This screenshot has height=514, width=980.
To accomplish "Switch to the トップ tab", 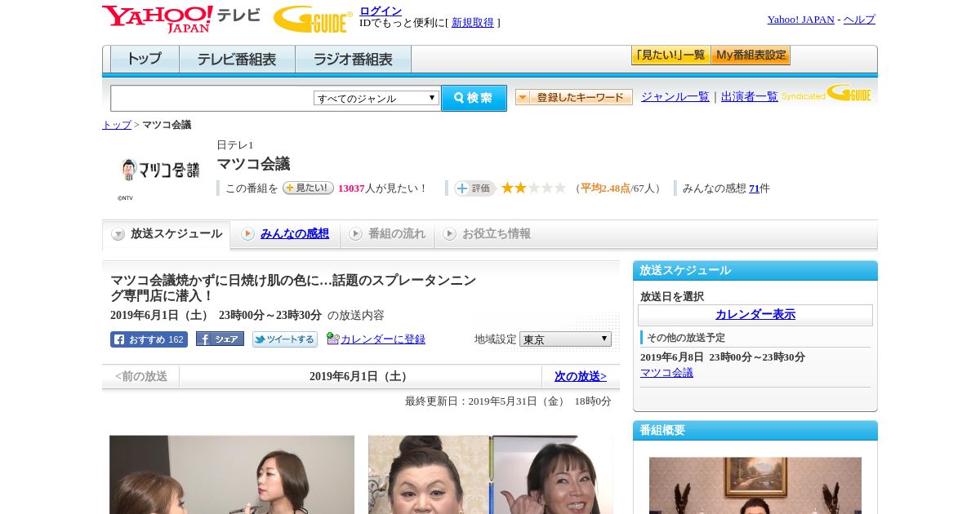I will tap(145, 60).
